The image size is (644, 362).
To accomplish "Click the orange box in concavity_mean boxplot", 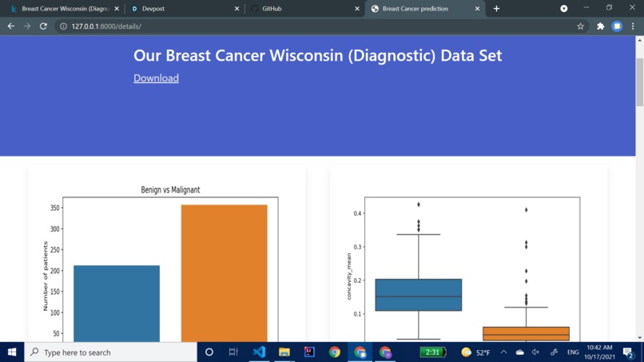I will 526,334.
